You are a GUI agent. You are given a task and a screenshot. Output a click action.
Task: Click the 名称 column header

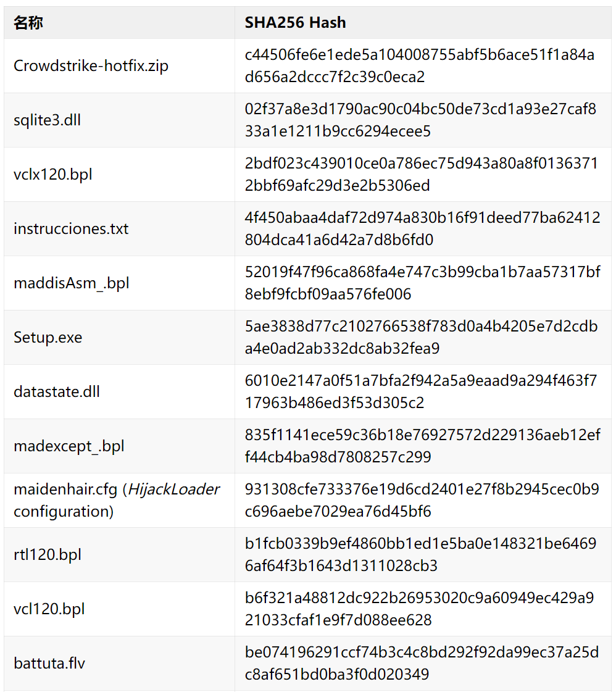click(x=28, y=22)
